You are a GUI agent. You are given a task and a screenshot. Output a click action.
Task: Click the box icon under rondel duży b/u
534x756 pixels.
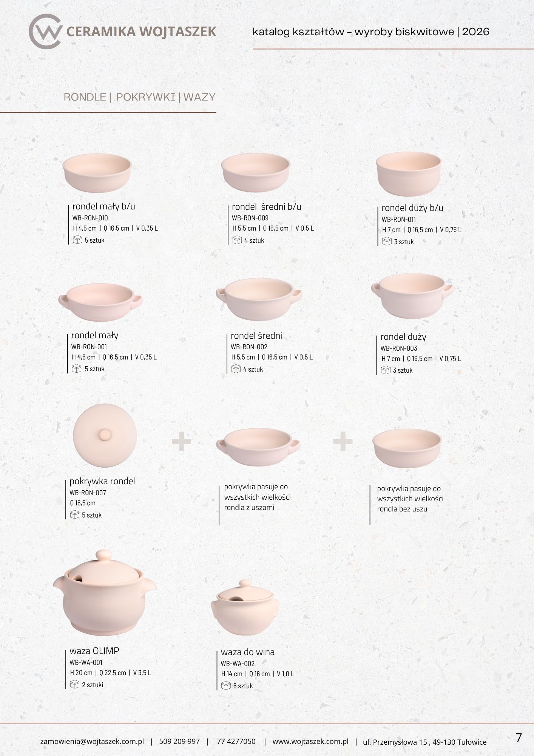(x=387, y=242)
